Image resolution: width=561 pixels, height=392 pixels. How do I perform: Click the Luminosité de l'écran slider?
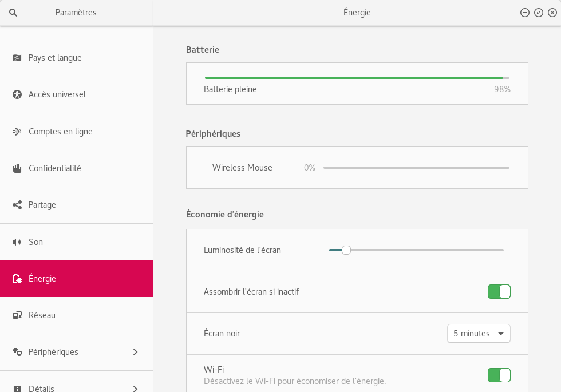pos(416,250)
